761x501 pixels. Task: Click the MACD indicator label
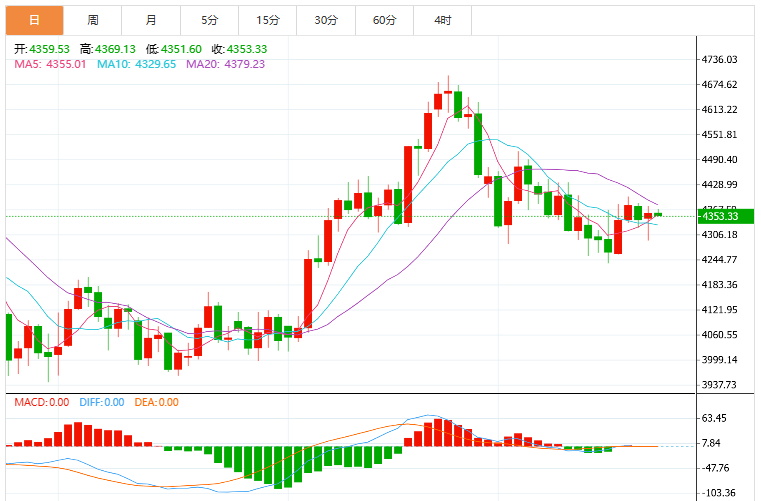pos(42,402)
